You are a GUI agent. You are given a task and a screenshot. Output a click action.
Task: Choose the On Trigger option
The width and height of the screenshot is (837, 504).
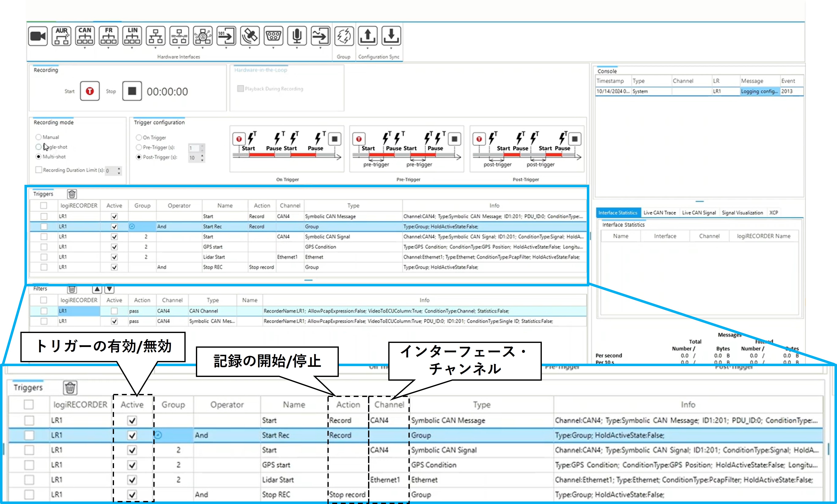[139, 138]
